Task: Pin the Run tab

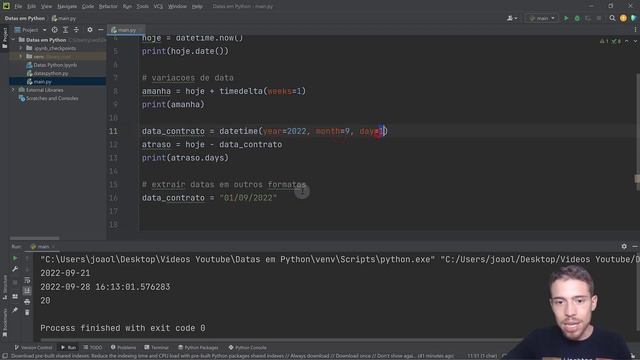Action: pos(15,310)
